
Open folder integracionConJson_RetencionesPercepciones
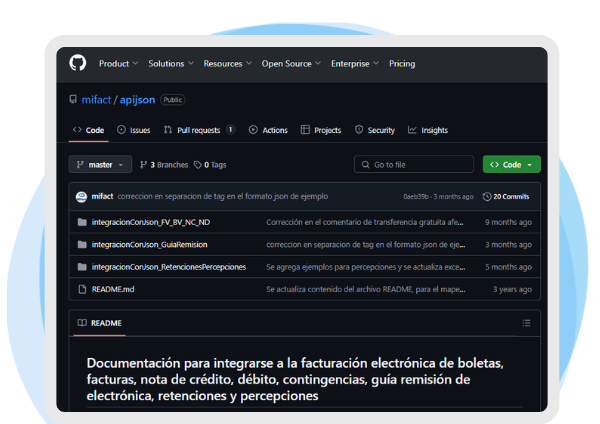(169, 267)
